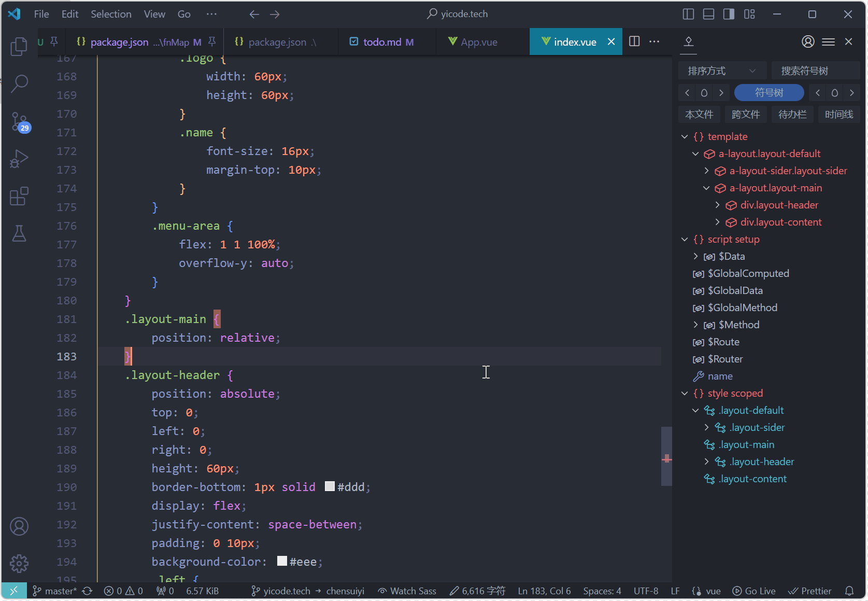Change Spaces: 4 indentation setting

tap(602, 591)
